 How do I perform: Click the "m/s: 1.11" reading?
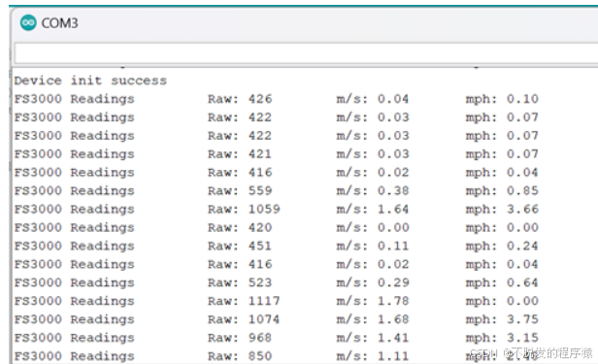click(x=372, y=356)
